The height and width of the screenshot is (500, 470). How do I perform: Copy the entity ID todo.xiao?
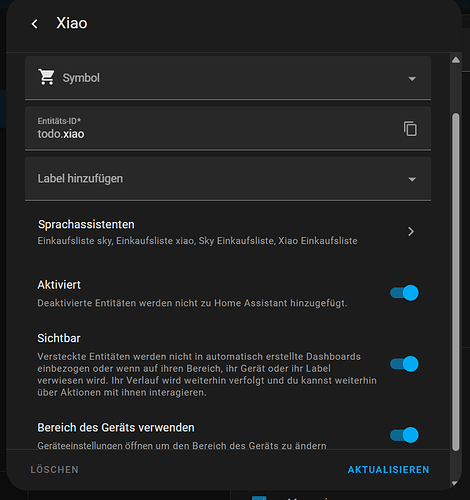click(410, 128)
